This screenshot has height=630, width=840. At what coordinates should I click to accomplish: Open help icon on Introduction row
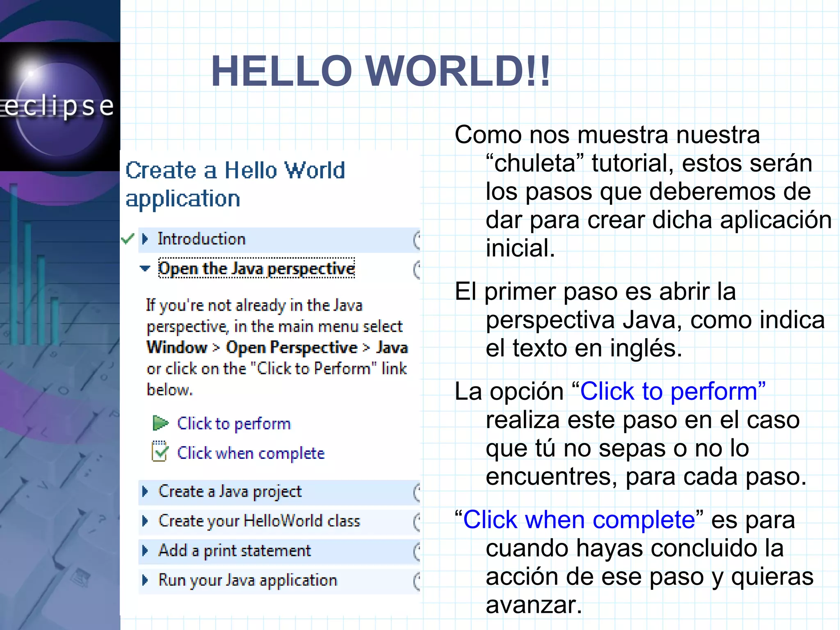tap(417, 240)
